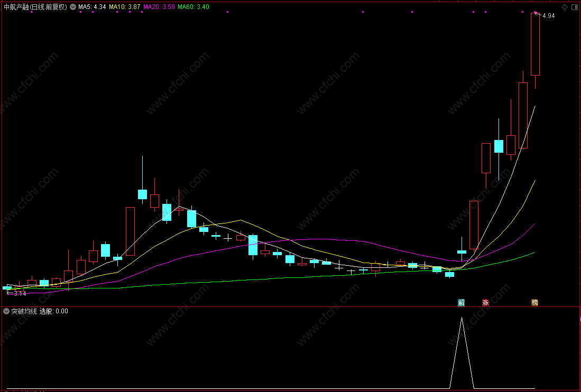Select the MA60: 3.40 indicator label
581x392 pixels.
(x=193, y=7)
